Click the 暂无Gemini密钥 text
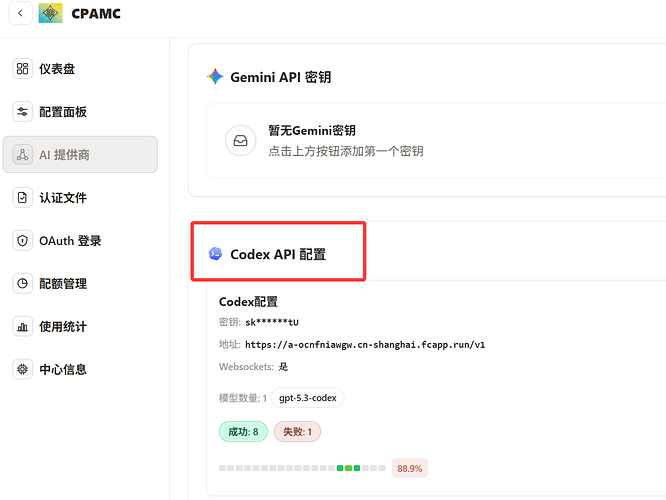666x500 pixels. pyautogui.click(x=312, y=130)
